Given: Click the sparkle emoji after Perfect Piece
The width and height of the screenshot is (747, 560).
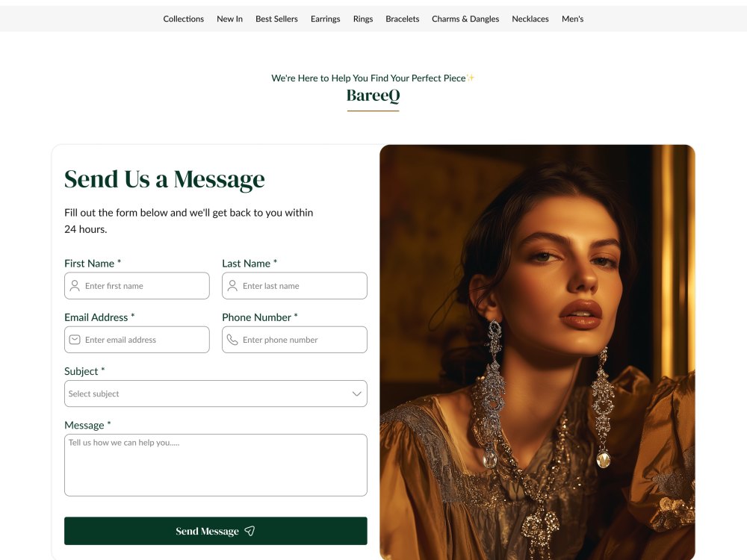Looking at the screenshot, I should (x=471, y=78).
